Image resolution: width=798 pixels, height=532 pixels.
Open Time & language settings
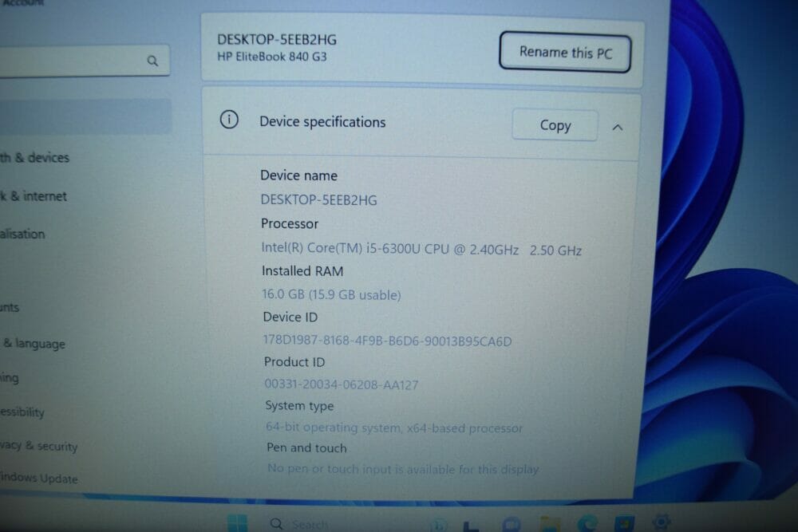tap(34, 344)
